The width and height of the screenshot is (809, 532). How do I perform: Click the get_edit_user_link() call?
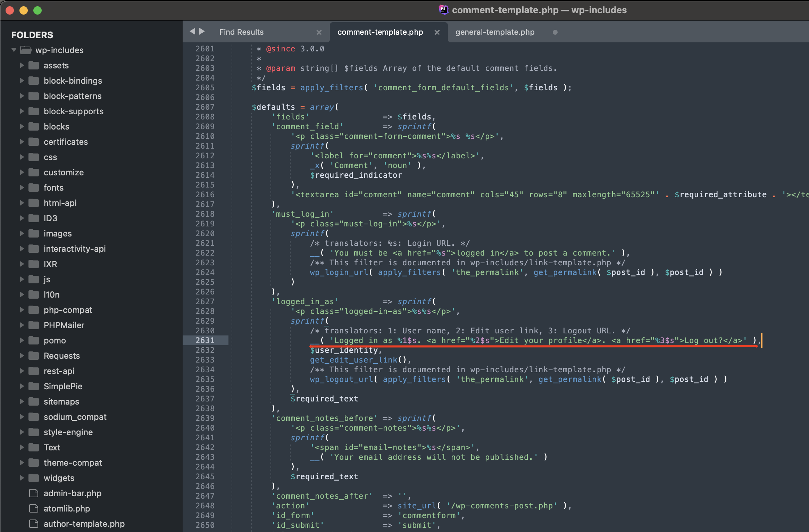(x=358, y=360)
